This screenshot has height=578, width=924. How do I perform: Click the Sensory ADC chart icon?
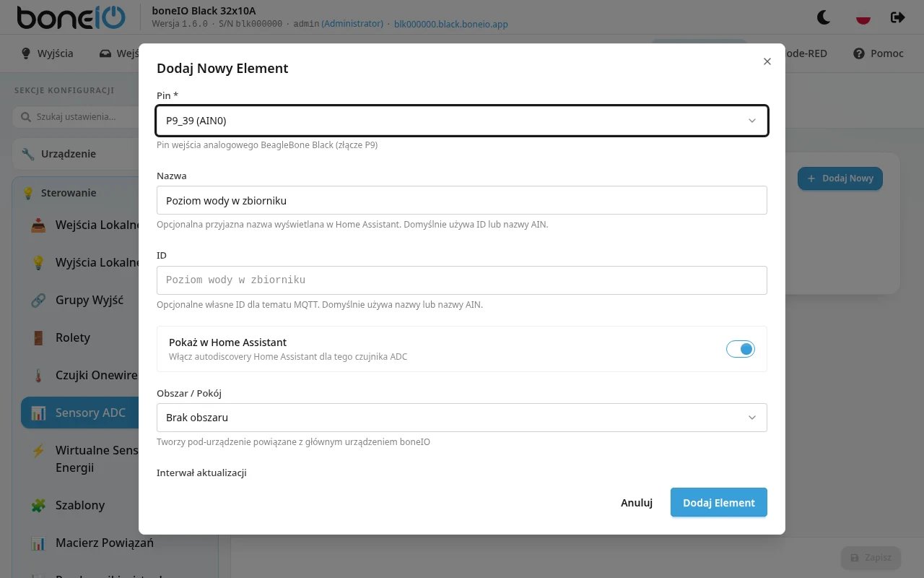point(38,413)
